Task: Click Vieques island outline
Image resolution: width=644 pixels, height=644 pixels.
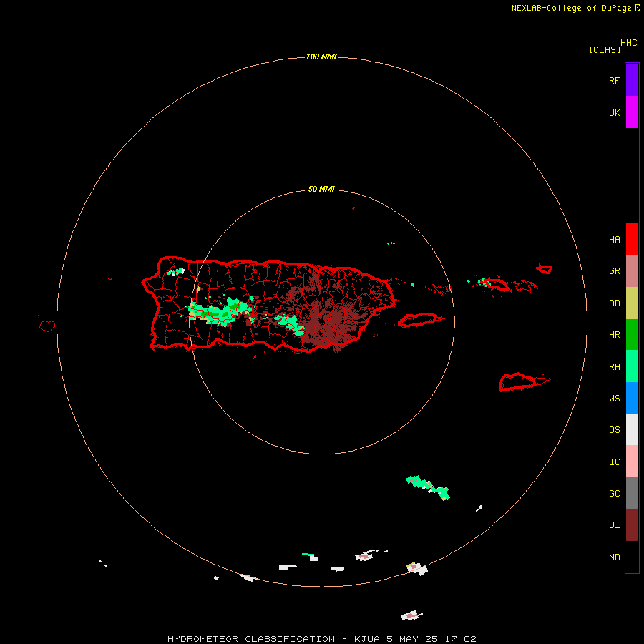Action: pyautogui.click(x=418, y=320)
